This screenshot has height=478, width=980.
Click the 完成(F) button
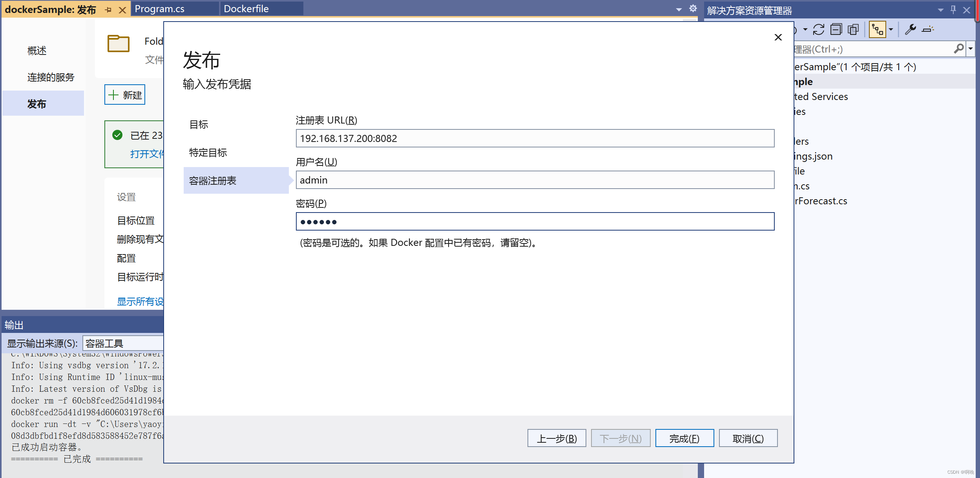(684, 438)
